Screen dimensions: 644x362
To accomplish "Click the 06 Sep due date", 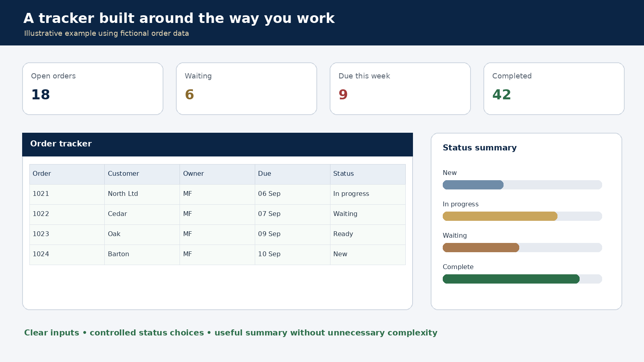I will coord(293,194).
